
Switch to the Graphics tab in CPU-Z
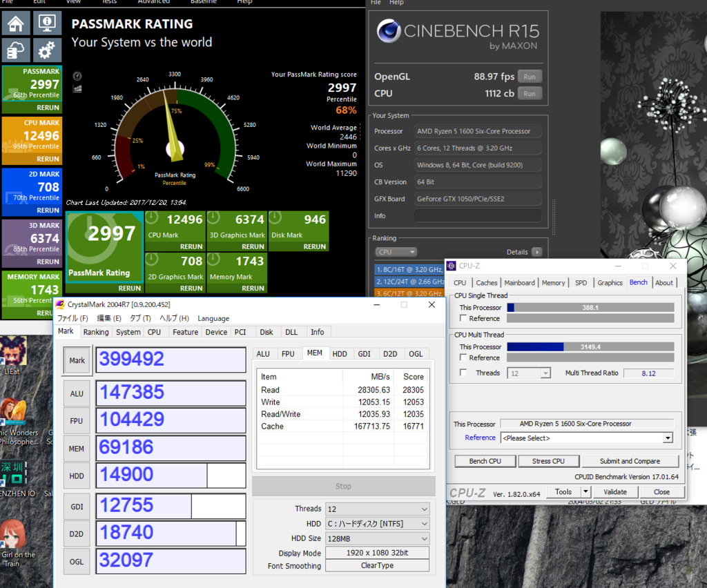click(x=610, y=282)
